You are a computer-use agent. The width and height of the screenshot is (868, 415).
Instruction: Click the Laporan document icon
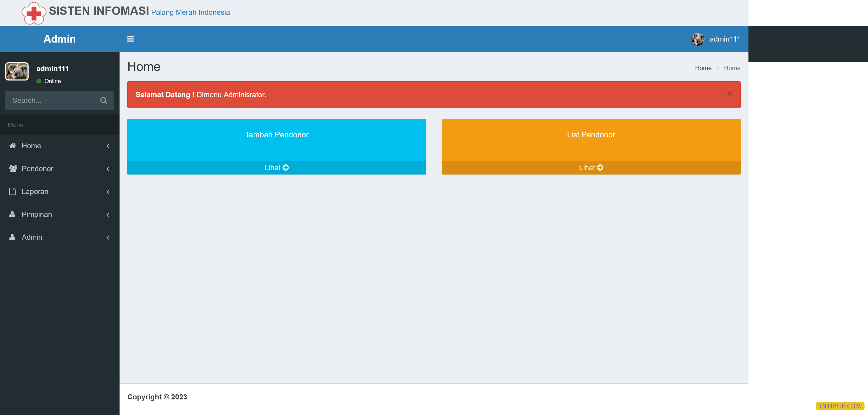coord(12,191)
